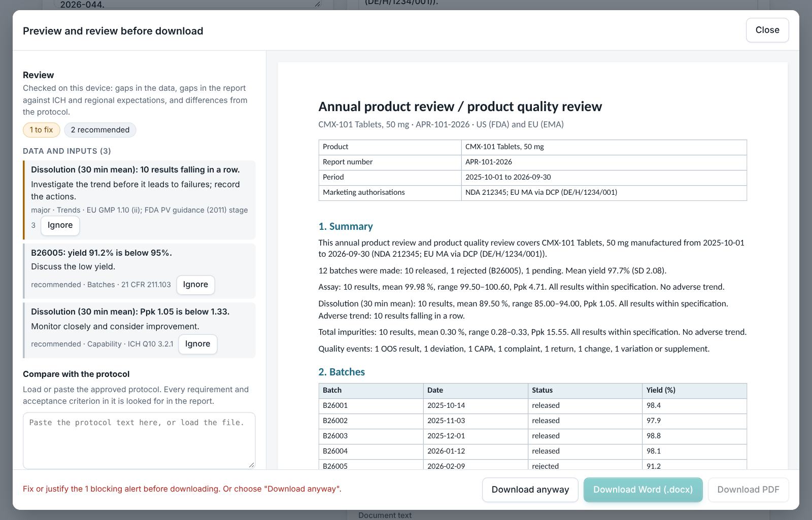Click the 'Quality events' line in the summary
This screenshot has height=520, width=812.
click(514, 349)
